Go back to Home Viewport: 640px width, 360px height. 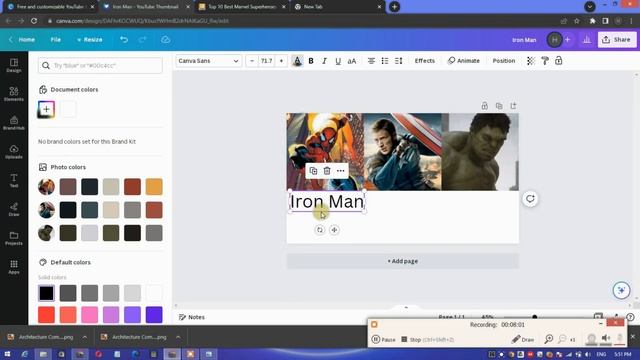pos(22,40)
